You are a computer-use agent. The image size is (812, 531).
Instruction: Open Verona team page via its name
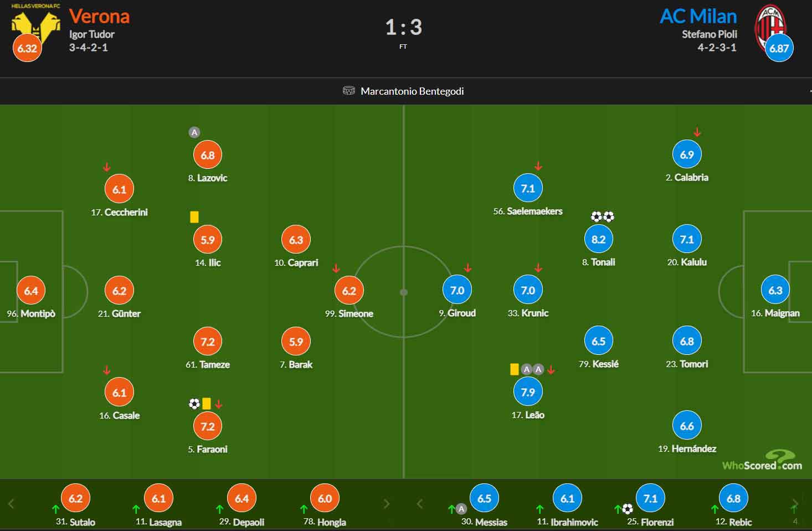(99, 17)
